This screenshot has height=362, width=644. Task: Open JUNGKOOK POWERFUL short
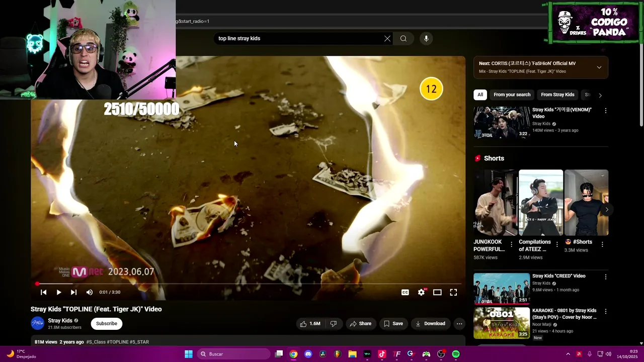(496, 203)
